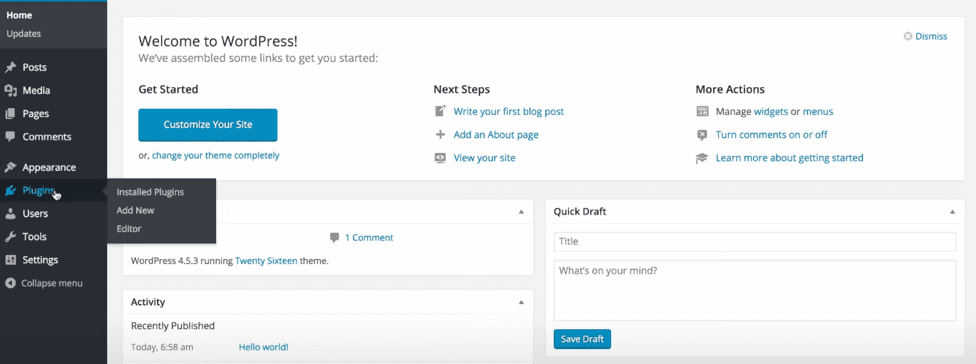Click the Appearance paintbrush icon
This screenshot has height=364, width=976.
[10, 167]
